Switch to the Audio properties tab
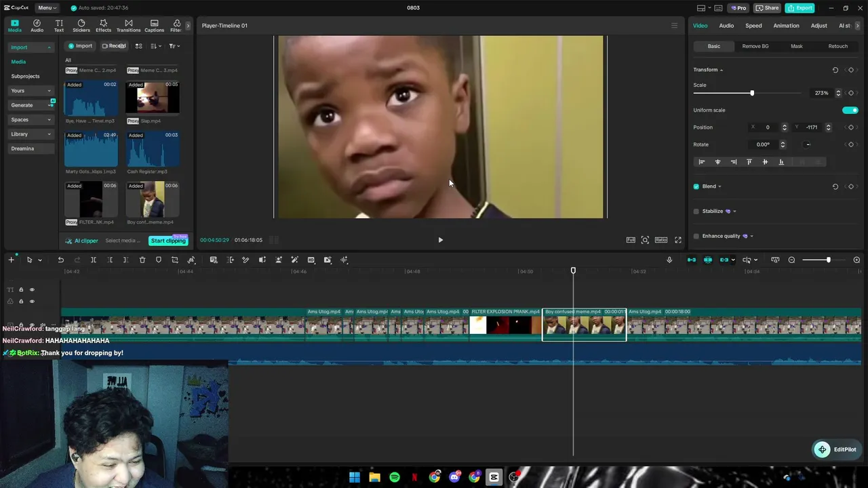 pyautogui.click(x=726, y=26)
